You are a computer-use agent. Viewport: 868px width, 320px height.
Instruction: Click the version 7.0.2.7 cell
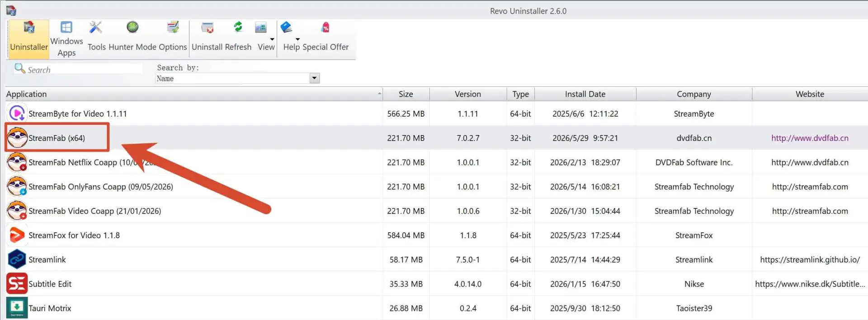tap(468, 138)
